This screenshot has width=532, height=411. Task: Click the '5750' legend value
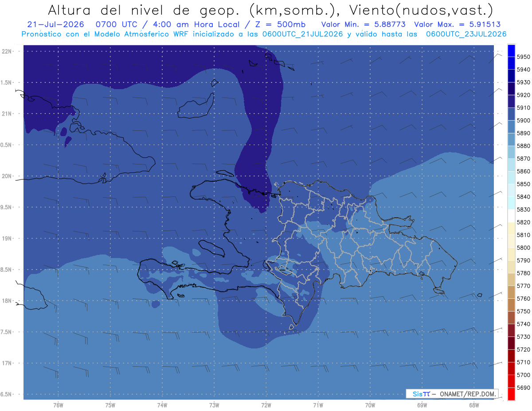point(524,311)
